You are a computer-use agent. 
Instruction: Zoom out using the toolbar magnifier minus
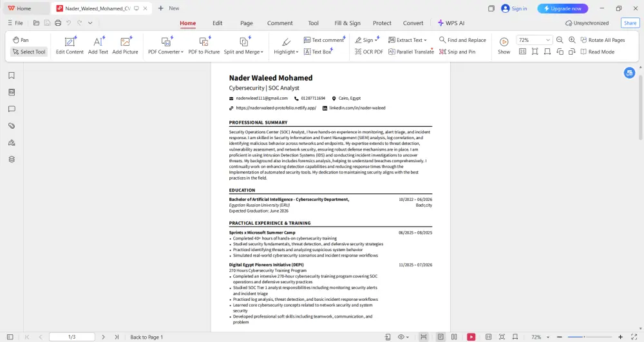point(560,40)
